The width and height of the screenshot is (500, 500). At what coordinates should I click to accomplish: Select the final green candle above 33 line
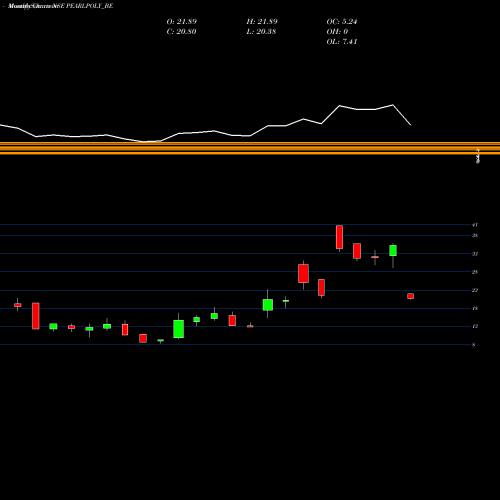click(x=393, y=251)
